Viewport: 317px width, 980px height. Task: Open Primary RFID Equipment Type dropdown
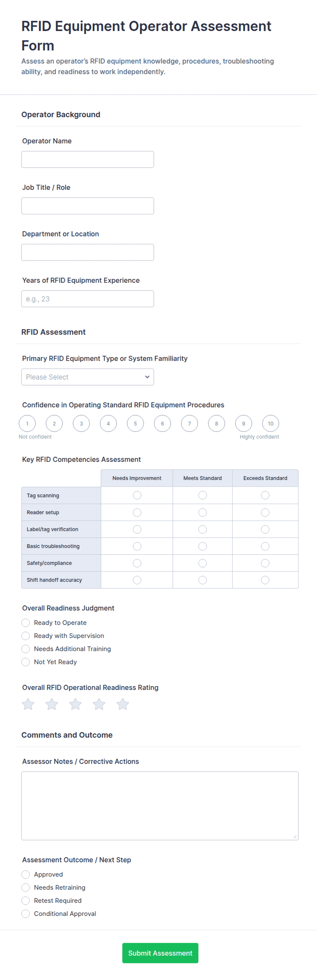tap(88, 377)
